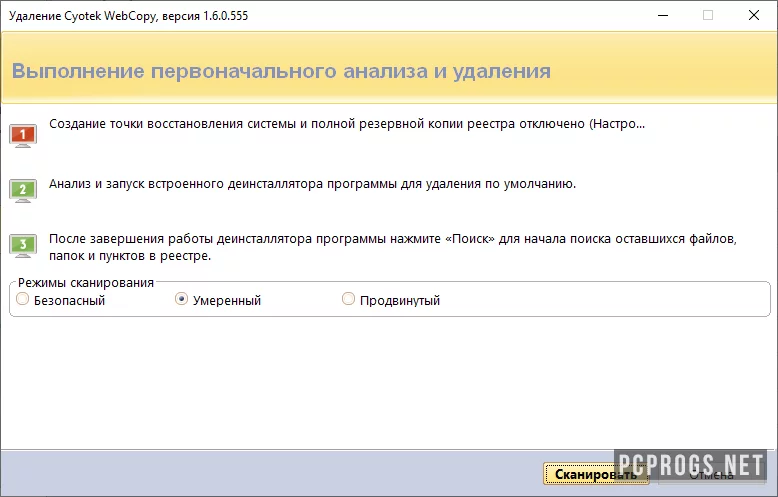Click text 'Анализ и запуск встроенного деинсталлятора'
The image size is (778, 497).
186,184
